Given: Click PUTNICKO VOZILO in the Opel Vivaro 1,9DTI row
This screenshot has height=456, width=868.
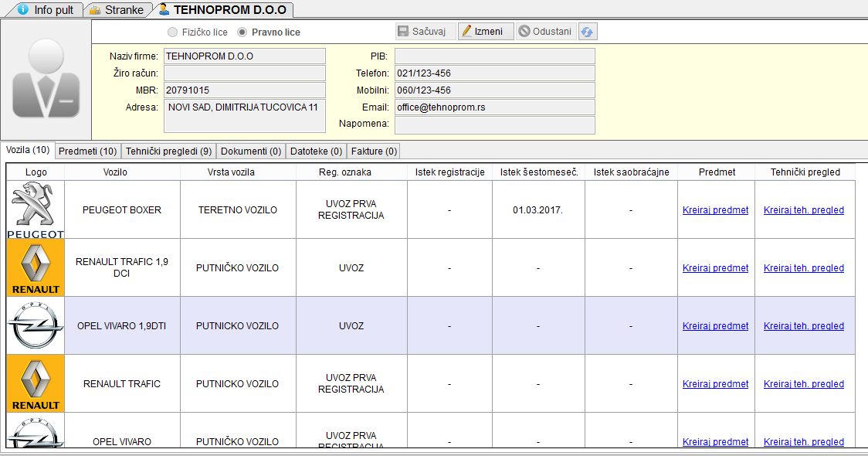Looking at the screenshot, I should click(x=238, y=326).
